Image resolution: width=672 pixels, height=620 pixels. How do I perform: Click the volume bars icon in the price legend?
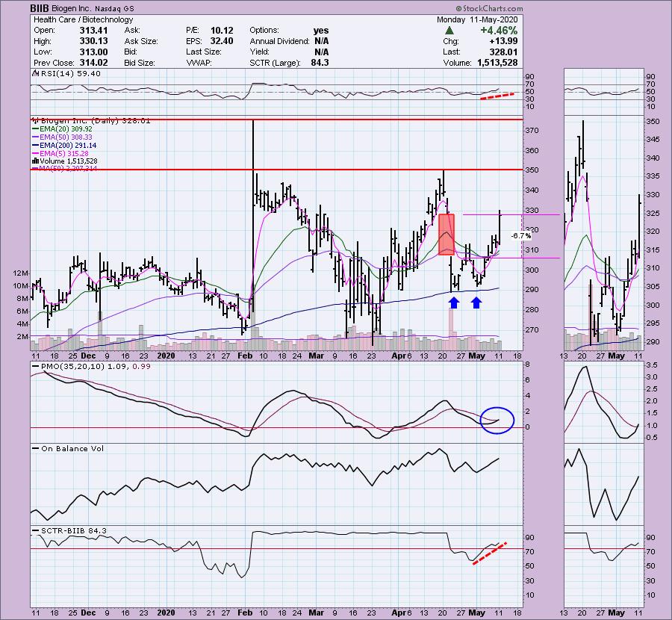point(35,161)
